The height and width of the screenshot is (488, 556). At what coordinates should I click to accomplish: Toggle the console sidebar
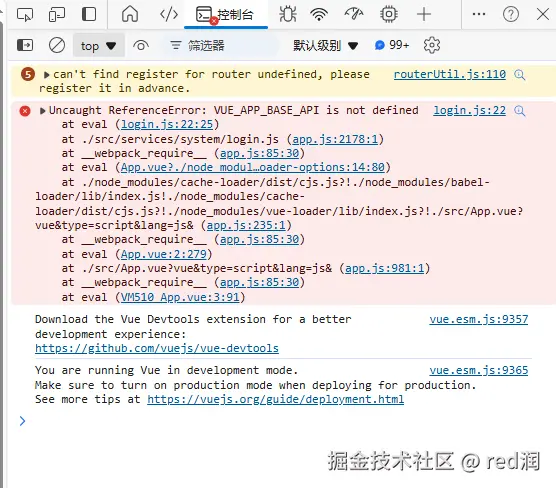(x=25, y=45)
